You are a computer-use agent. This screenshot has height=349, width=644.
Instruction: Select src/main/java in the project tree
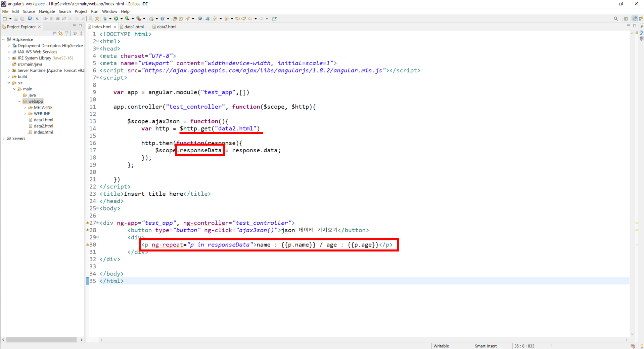click(27, 64)
